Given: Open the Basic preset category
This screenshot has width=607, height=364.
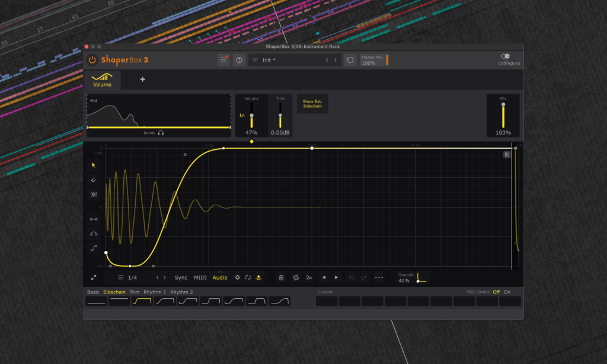Looking at the screenshot, I should coord(93,292).
